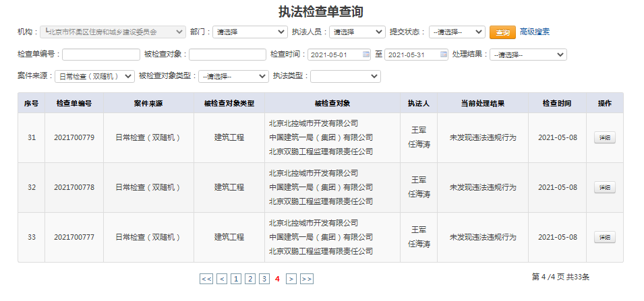Go to last page with >> button
Viewport: 644px width, 301px height.
(306, 279)
